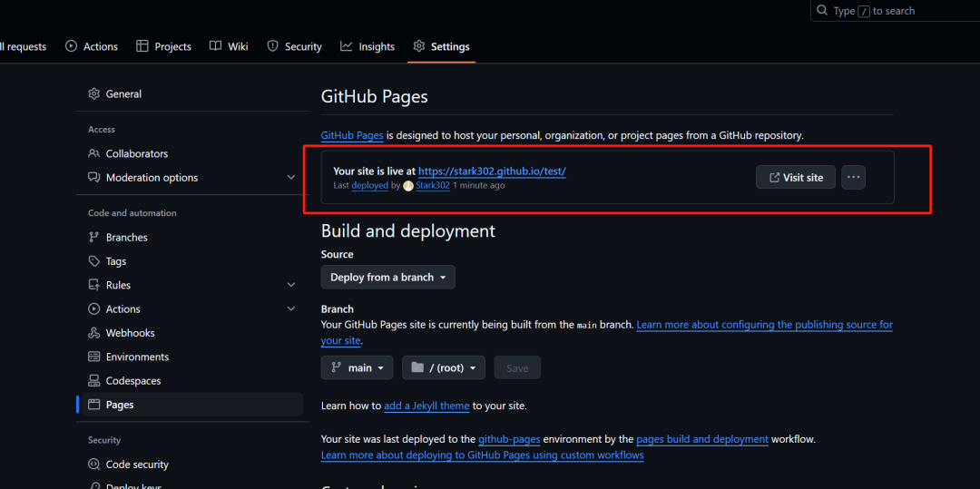Image resolution: width=980 pixels, height=489 pixels.
Task: Open the 'pages build and deployment' workflow link
Action: click(702, 439)
